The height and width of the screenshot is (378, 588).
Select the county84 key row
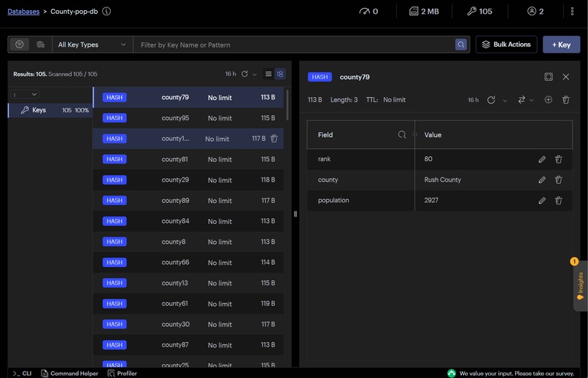[x=188, y=221]
